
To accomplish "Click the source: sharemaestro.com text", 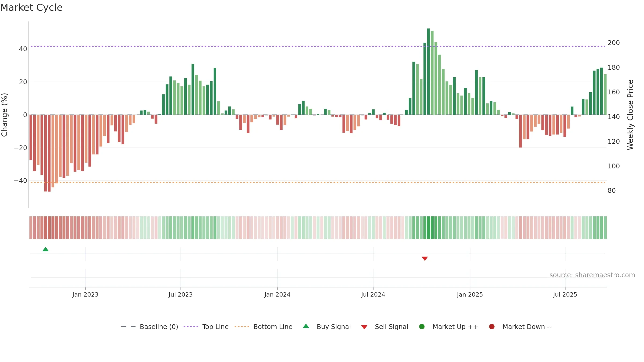I will tap(592, 275).
